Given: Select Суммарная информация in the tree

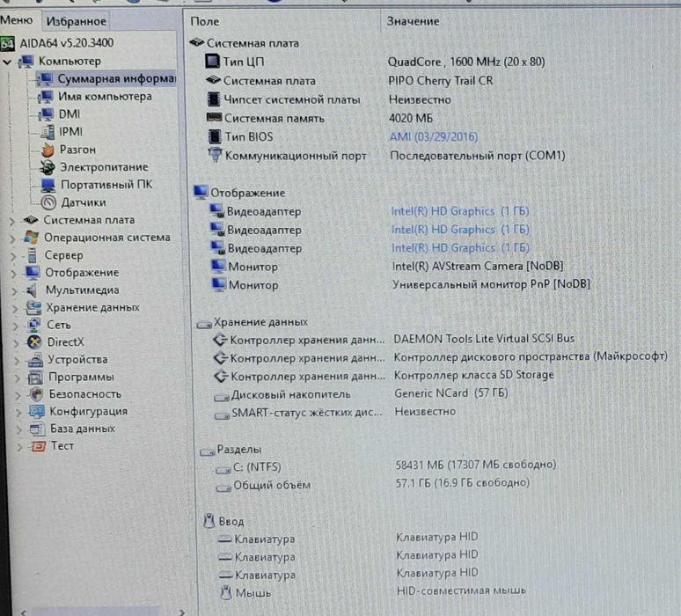Looking at the screenshot, I should [x=116, y=78].
